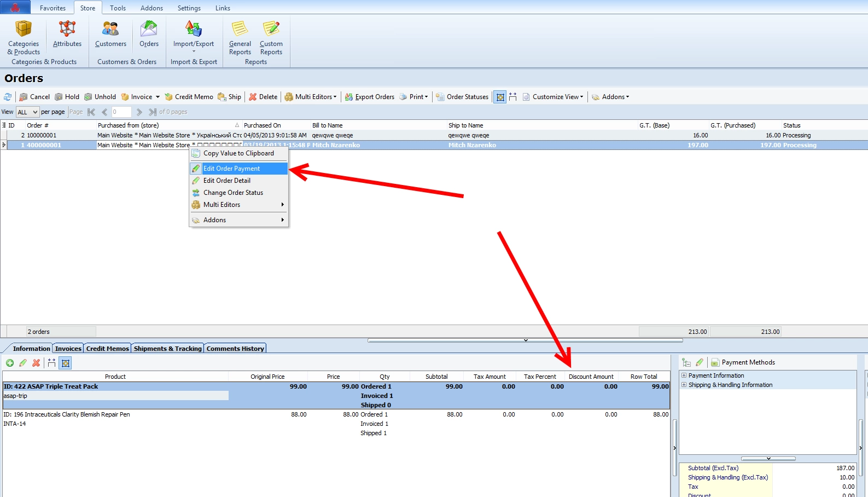Click the Export Orders button
This screenshot has height=497, width=868.
[369, 97]
